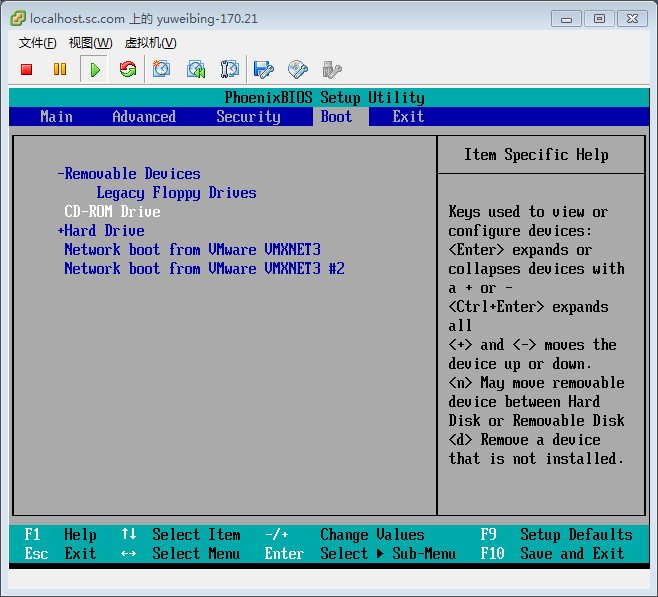Viewport: 658px width, 597px height.
Task: Select the CD-ROM Drive boot item
Action: [x=112, y=211]
